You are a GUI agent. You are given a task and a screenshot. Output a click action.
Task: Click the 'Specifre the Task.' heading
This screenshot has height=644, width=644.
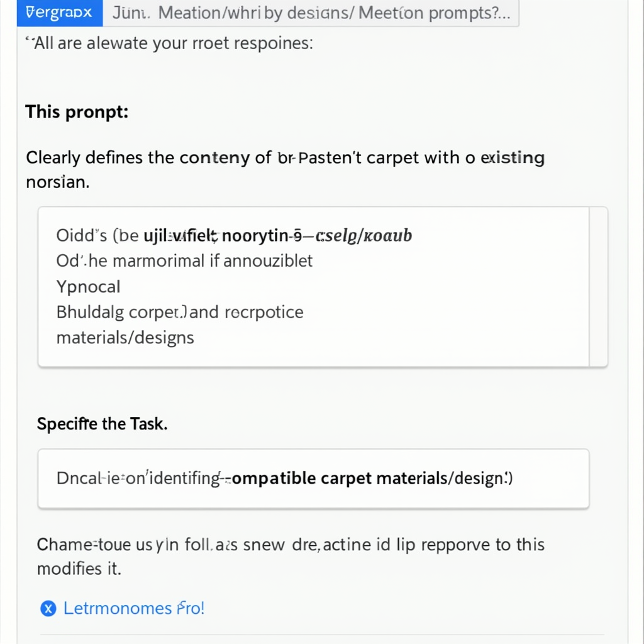103,424
